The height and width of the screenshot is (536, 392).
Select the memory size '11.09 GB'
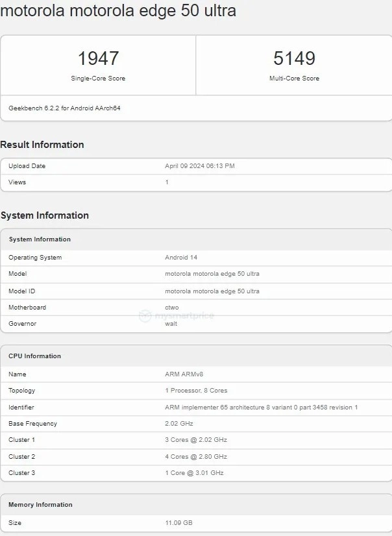point(178,522)
